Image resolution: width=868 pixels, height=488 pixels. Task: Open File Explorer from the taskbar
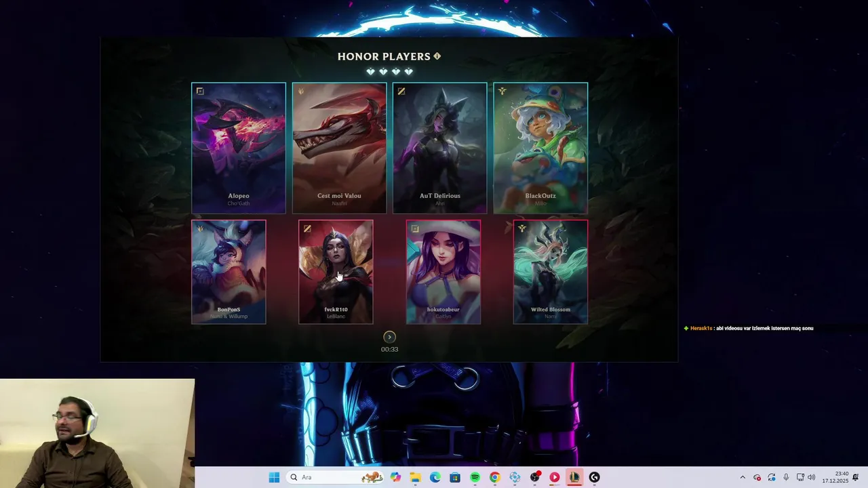coord(415,477)
